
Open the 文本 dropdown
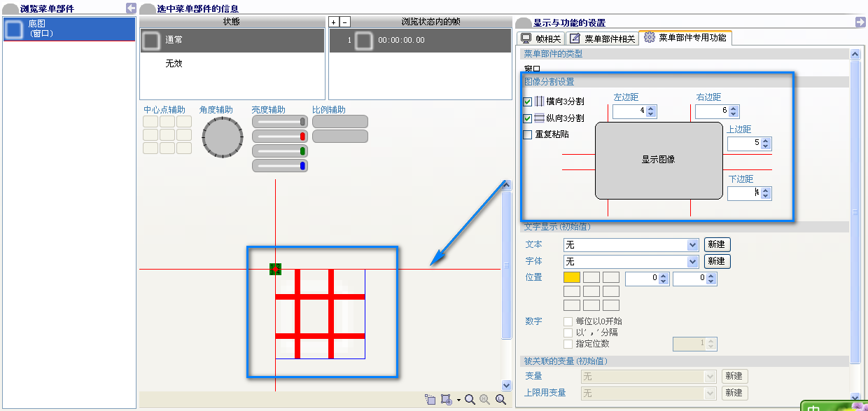[693, 245]
